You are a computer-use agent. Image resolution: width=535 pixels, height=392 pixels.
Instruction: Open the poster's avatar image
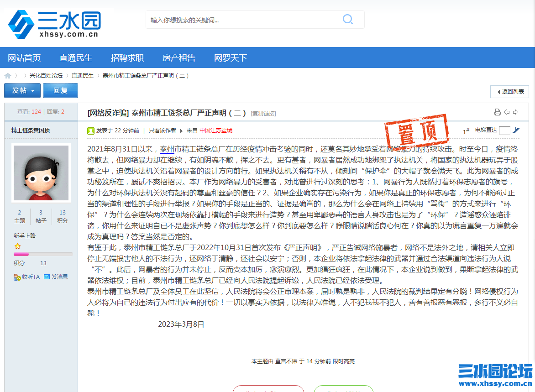[41, 172]
